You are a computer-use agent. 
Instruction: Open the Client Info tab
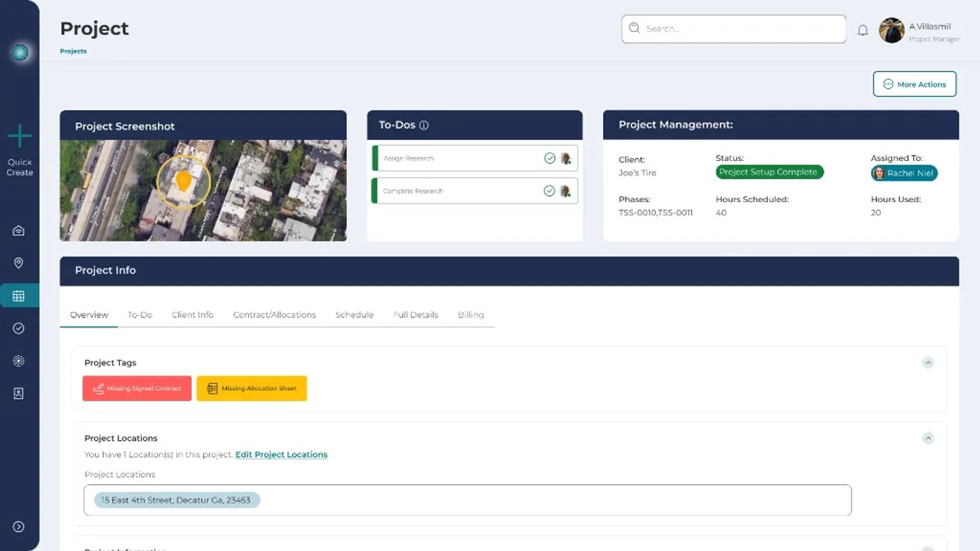tap(192, 315)
